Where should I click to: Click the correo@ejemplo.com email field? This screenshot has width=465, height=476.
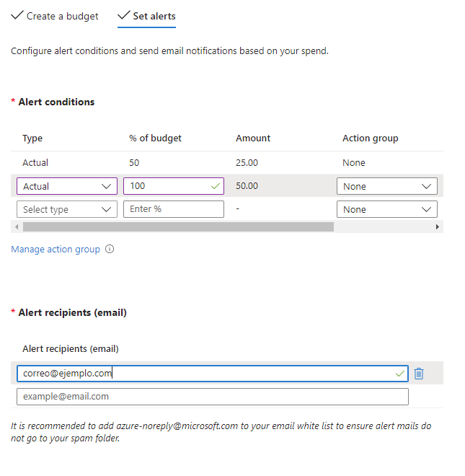(213, 374)
